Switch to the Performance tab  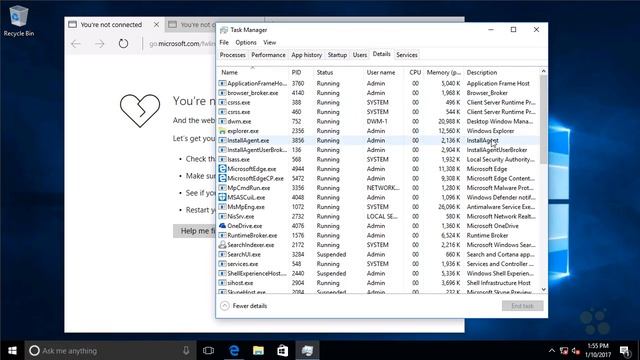tap(268, 55)
